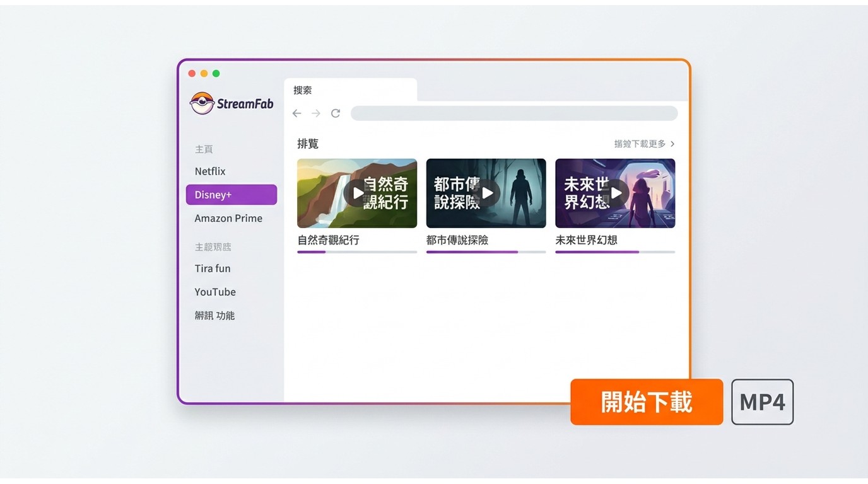Click the green maximize dot
The height and width of the screenshot is (484, 868).
[216, 74]
